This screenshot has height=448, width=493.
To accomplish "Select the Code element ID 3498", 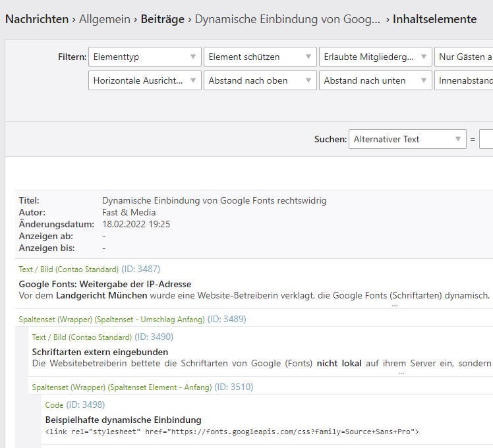I will [x=75, y=405].
